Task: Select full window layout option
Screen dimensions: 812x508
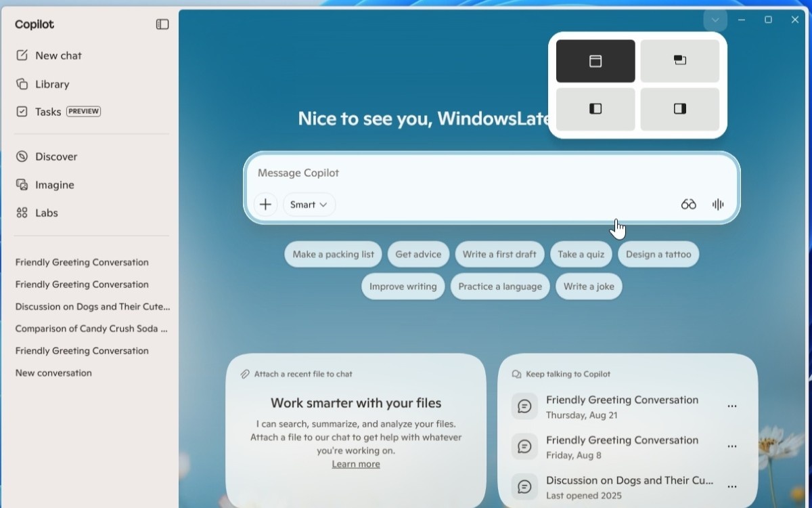Action: (x=595, y=61)
